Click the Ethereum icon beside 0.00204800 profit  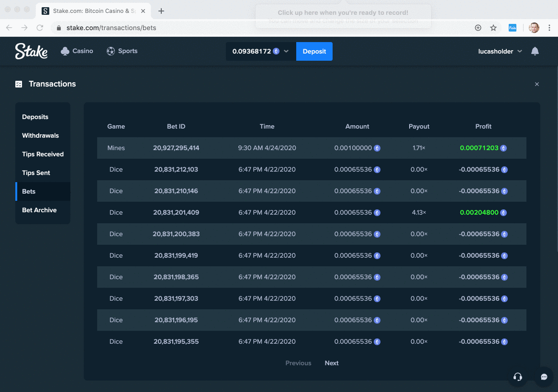pyautogui.click(x=503, y=213)
